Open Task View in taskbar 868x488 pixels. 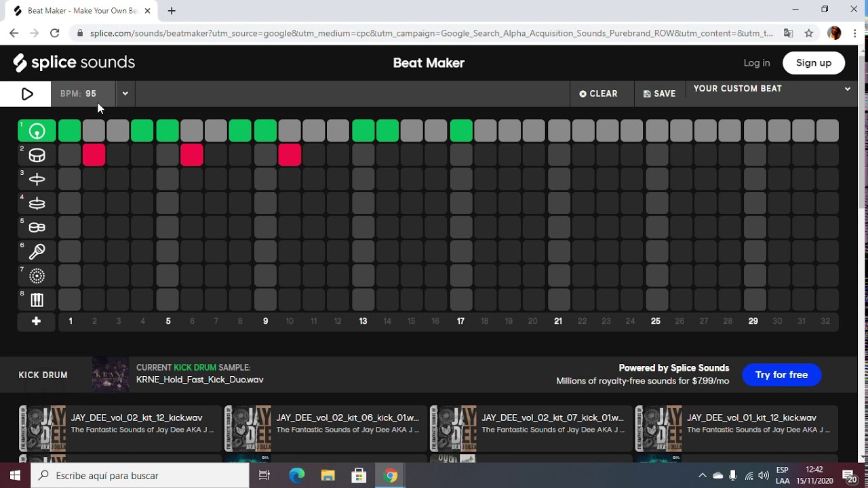pos(264,476)
